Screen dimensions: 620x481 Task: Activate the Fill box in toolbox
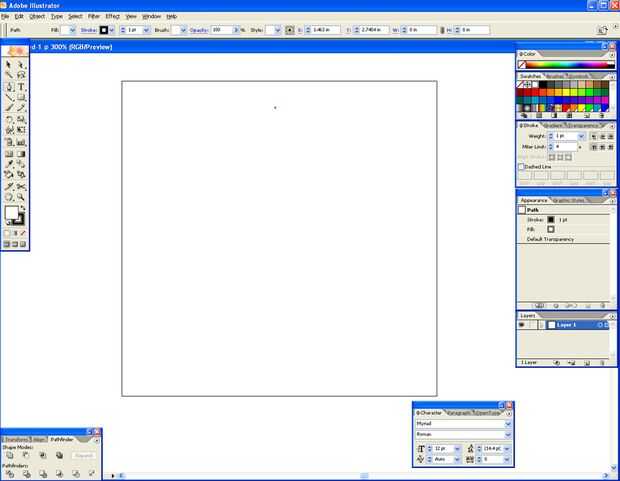pyautogui.click(x=11, y=212)
